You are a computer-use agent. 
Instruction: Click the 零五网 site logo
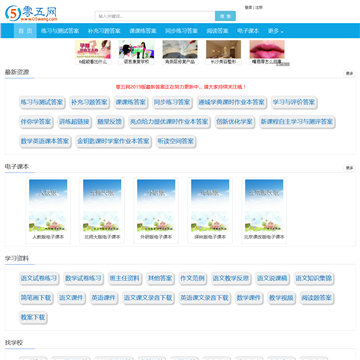(x=31, y=13)
